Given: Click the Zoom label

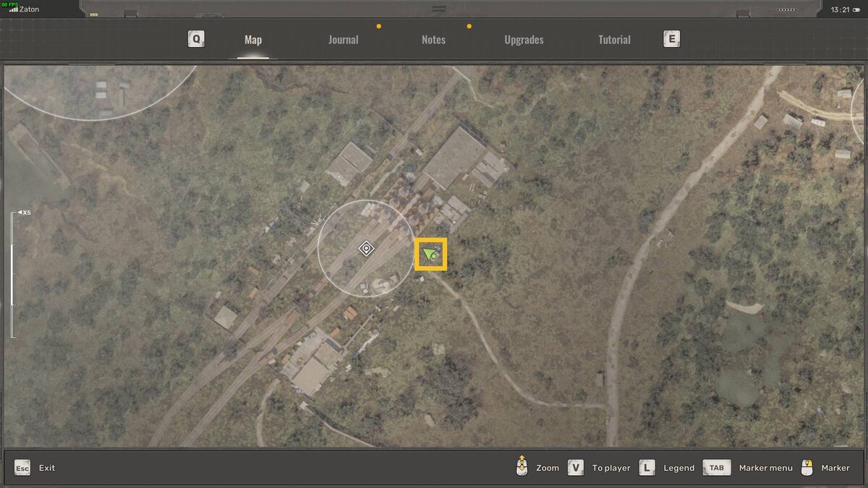Looking at the screenshot, I should coord(548,468).
